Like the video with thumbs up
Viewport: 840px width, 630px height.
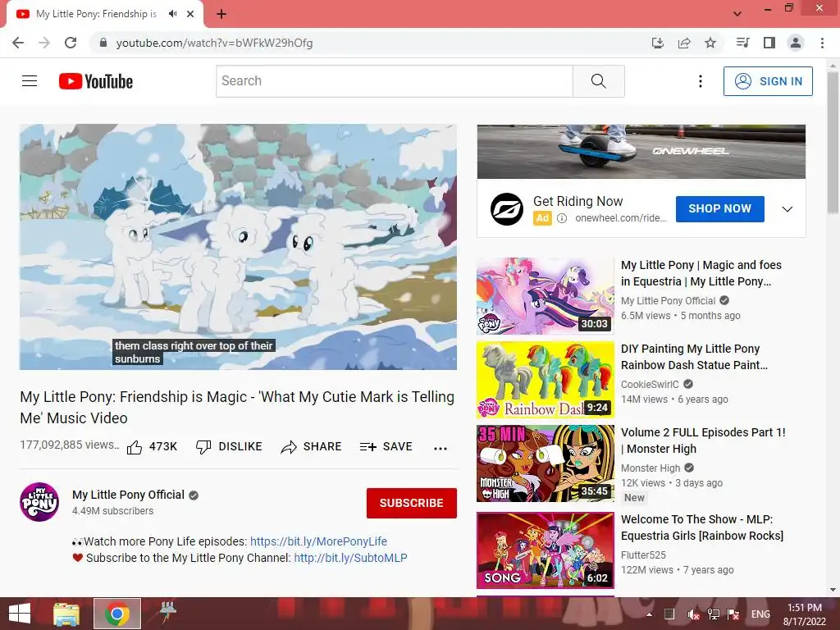152,447
